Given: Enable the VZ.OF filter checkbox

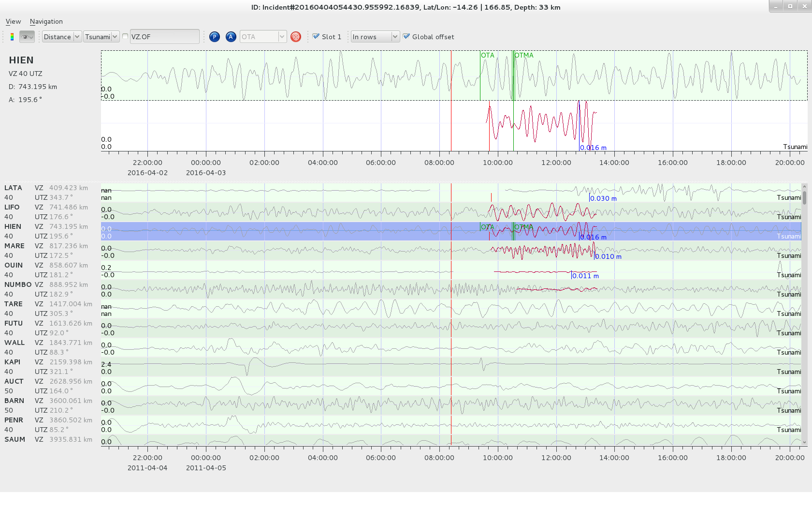Looking at the screenshot, I should [125, 36].
